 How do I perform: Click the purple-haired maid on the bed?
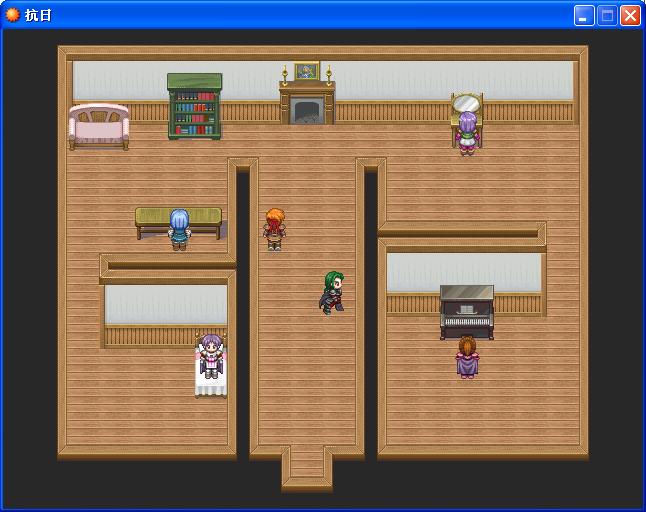click(x=211, y=356)
